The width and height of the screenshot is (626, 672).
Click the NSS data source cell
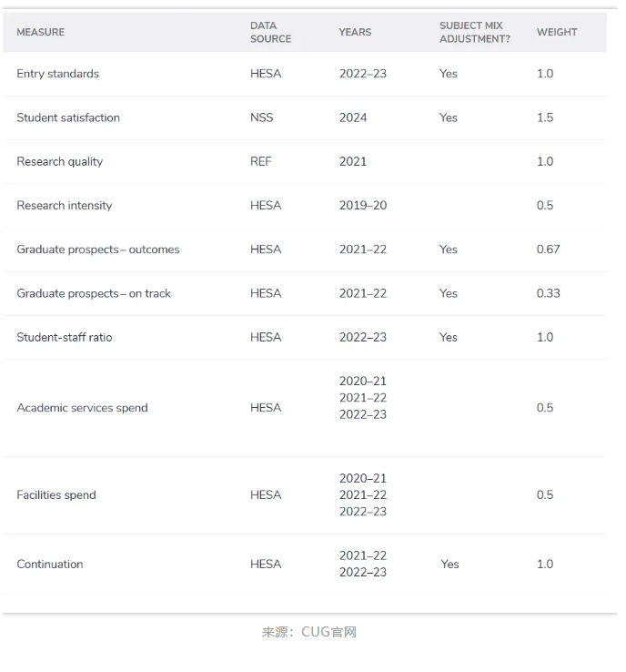[261, 117]
